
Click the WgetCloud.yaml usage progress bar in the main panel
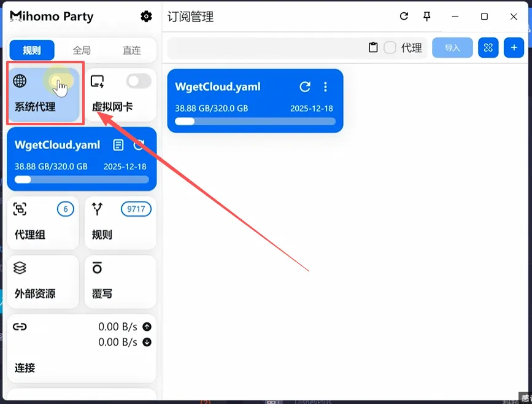(x=255, y=121)
